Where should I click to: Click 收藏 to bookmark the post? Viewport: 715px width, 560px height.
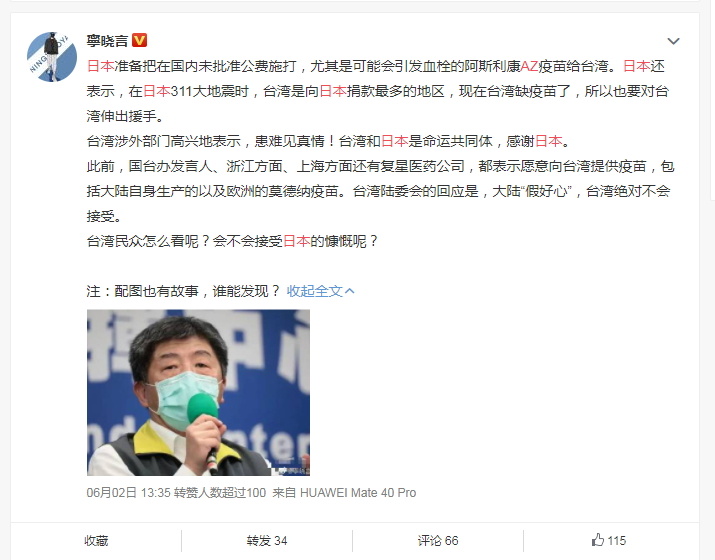click(x=96, y=541)
